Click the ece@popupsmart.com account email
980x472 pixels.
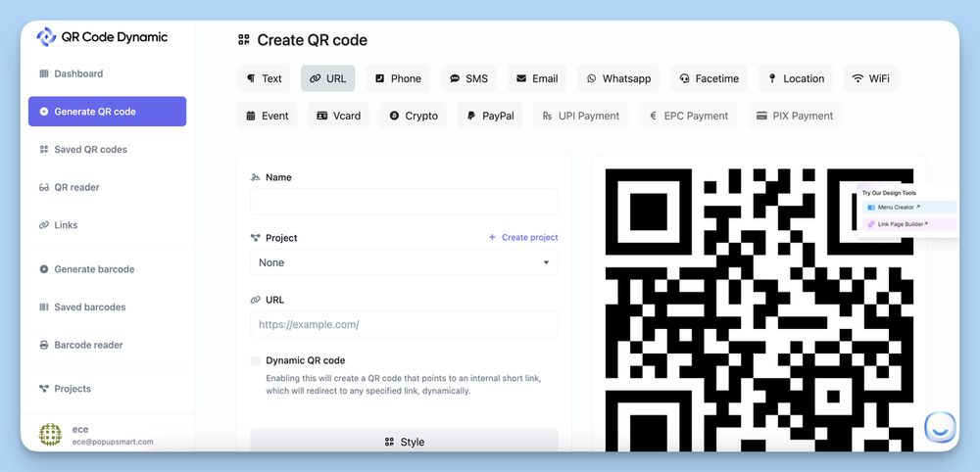point(113,442)
